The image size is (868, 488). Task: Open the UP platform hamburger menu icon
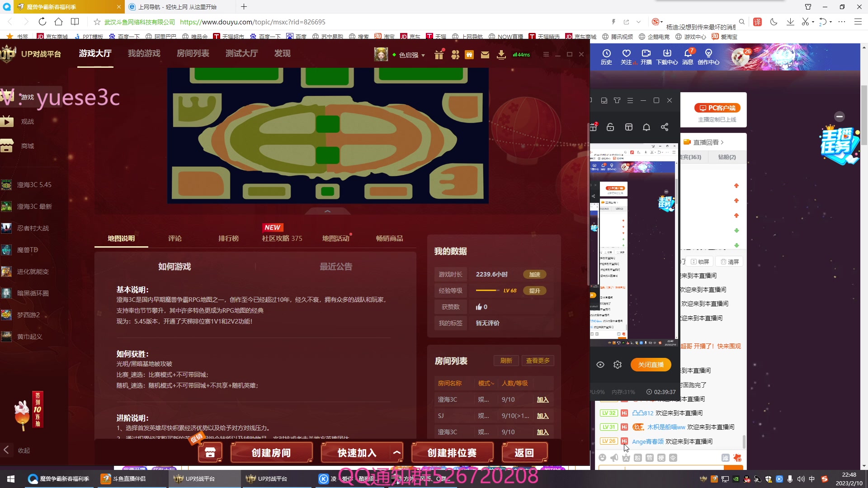pos(546,54)
